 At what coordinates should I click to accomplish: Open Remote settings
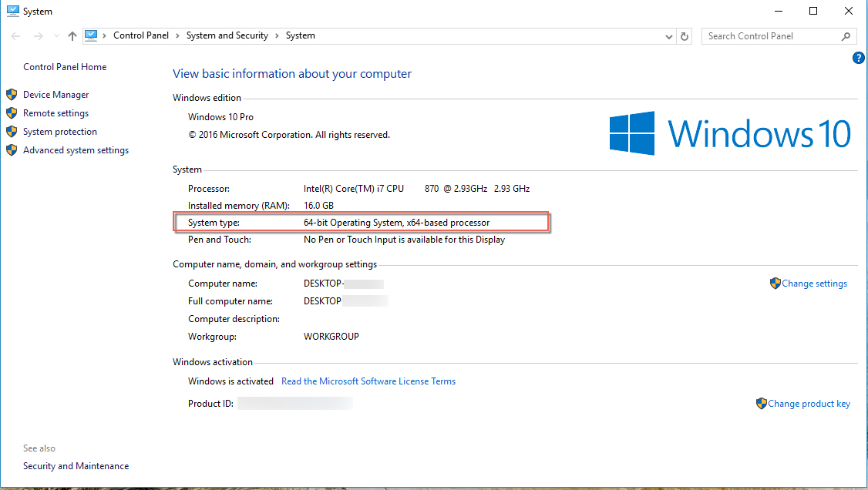tap(56, 113)
